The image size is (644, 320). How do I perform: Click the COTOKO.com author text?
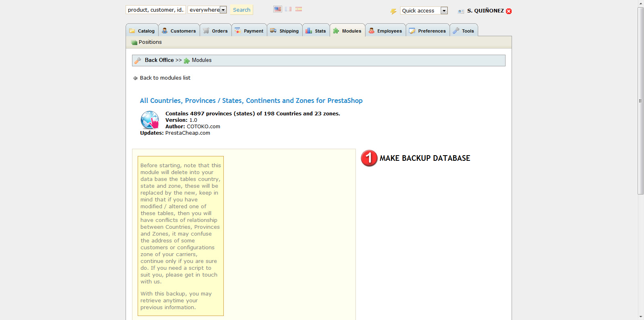pos(203,127)
